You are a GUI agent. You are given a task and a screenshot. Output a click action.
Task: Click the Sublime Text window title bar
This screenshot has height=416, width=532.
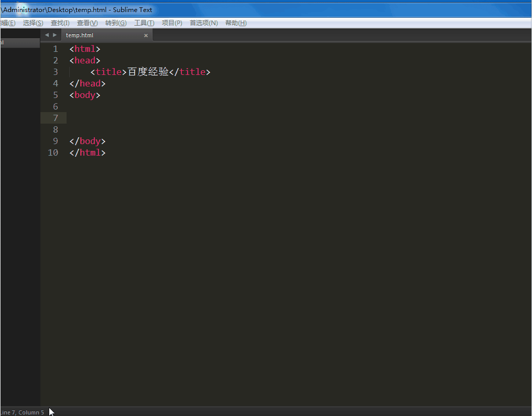tap(266, 10)
